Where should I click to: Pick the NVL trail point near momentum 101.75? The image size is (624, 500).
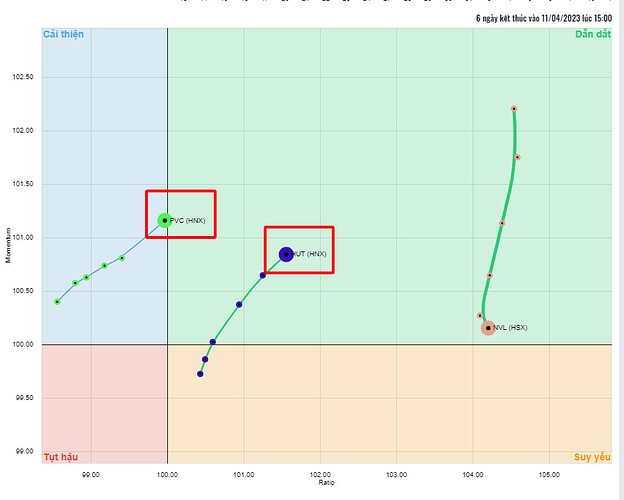[517, 157]
